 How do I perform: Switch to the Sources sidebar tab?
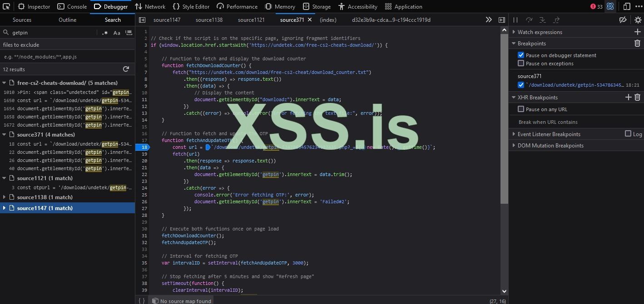point(22,20)
